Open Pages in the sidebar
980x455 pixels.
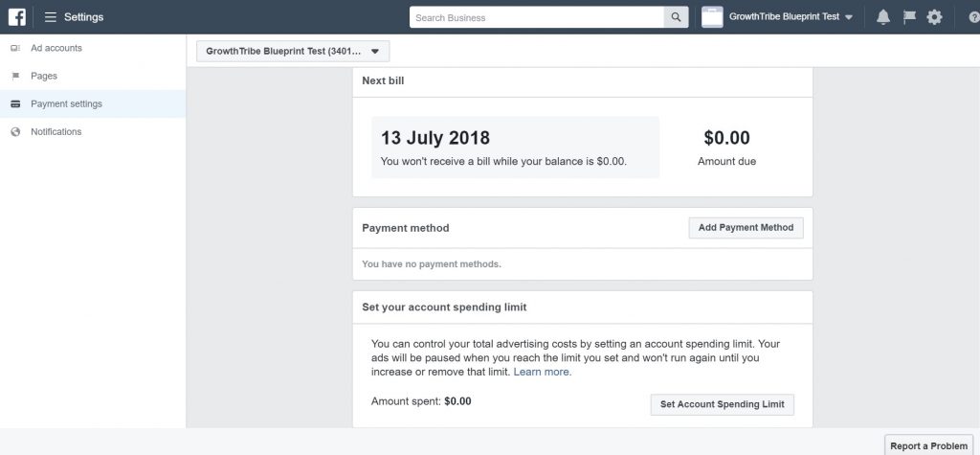pos(44,77)
